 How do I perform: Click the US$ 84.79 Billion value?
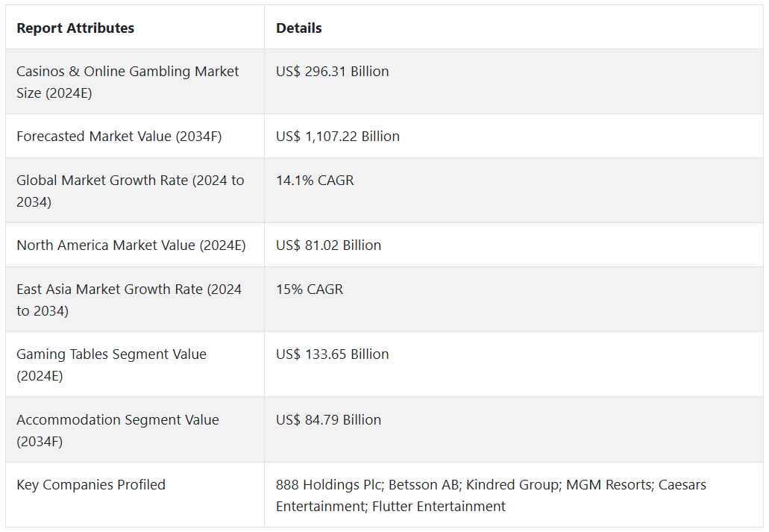coord(328,420)
